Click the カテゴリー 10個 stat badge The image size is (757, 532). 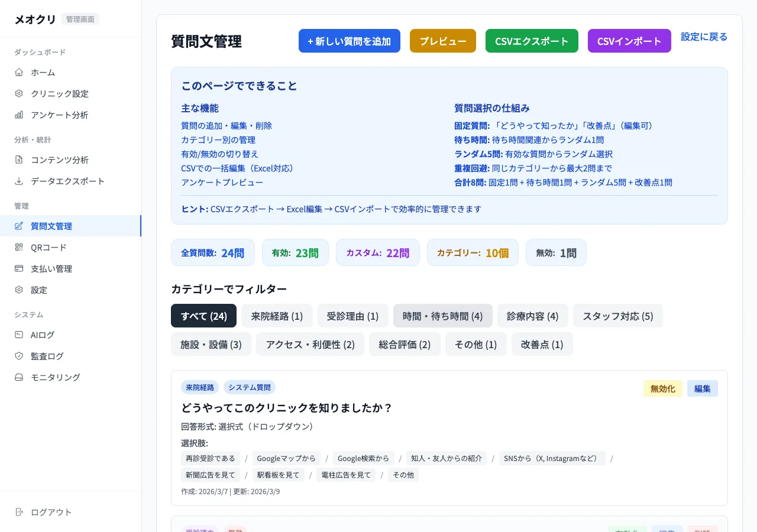(x=473, y=252)
